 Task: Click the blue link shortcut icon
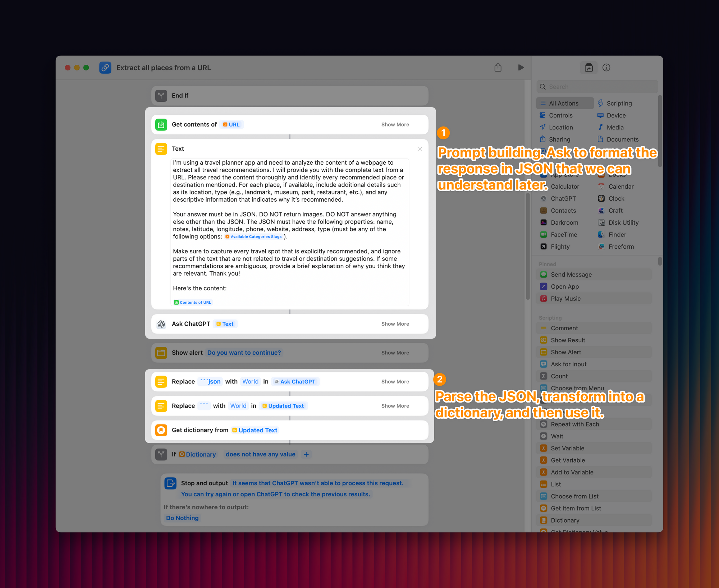tap(105, 68)
